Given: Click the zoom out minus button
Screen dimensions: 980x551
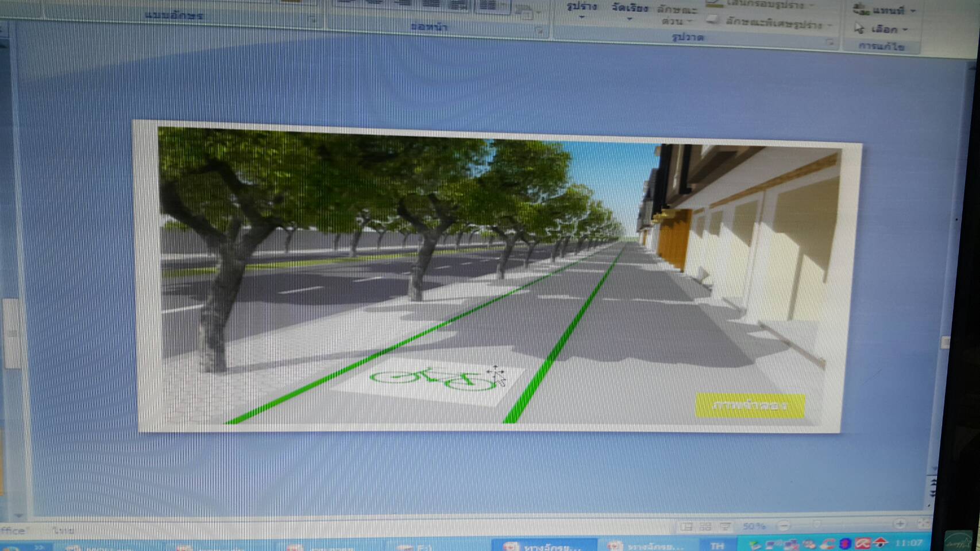Looking at the screenshot, I should click(784, 525).
